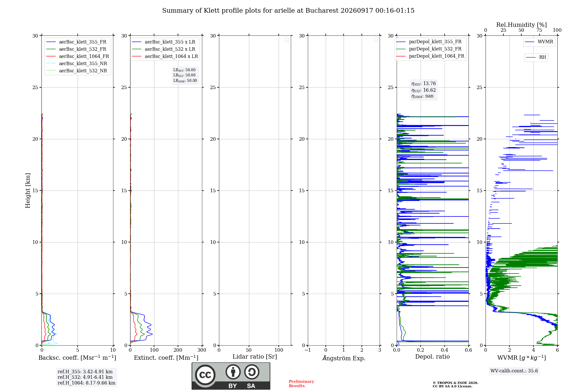The height and width of the screenshot is (392, 577).
Task: Select aerBsc_klett_532_NR legend entry
Action: point(77,71)
